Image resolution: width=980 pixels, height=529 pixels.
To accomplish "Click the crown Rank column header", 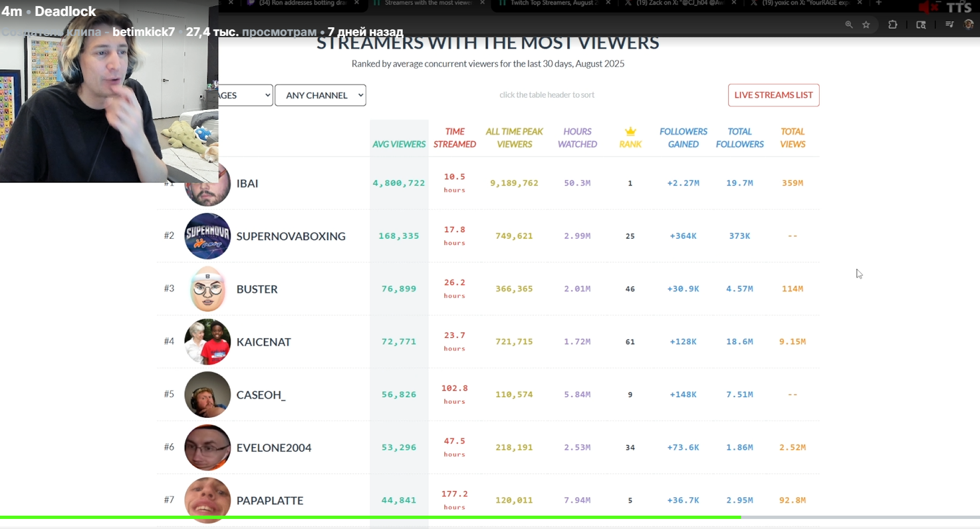I will [x=630, y=137].
